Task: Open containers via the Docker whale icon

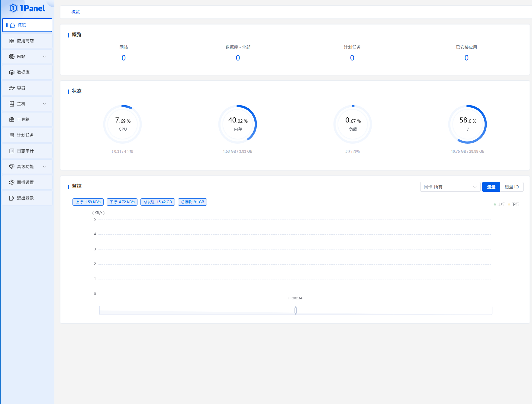Action: point(12,88)
